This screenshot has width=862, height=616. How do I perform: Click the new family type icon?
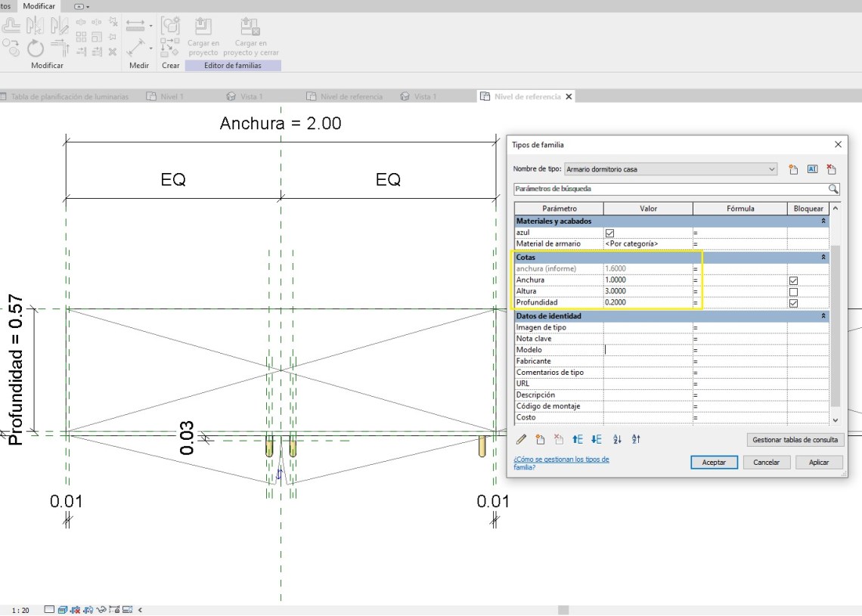793,169
